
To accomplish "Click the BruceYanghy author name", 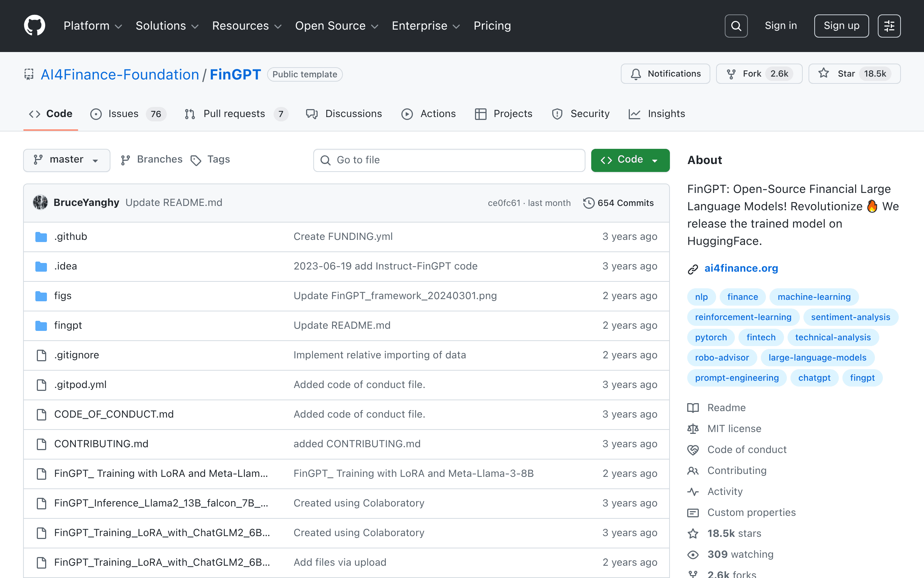I will [86, 203].
